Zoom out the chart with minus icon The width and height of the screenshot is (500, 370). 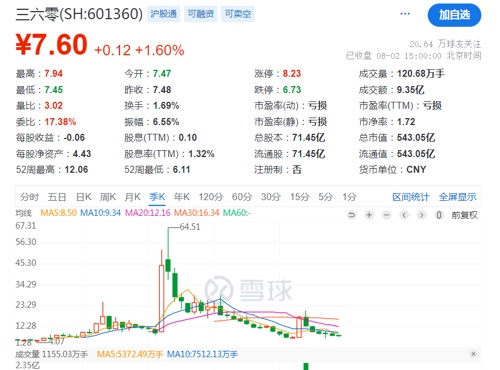[387, 215]
